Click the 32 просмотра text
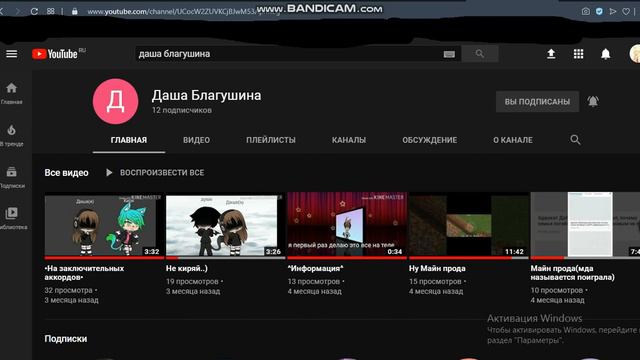 click(x=69, y=290)
